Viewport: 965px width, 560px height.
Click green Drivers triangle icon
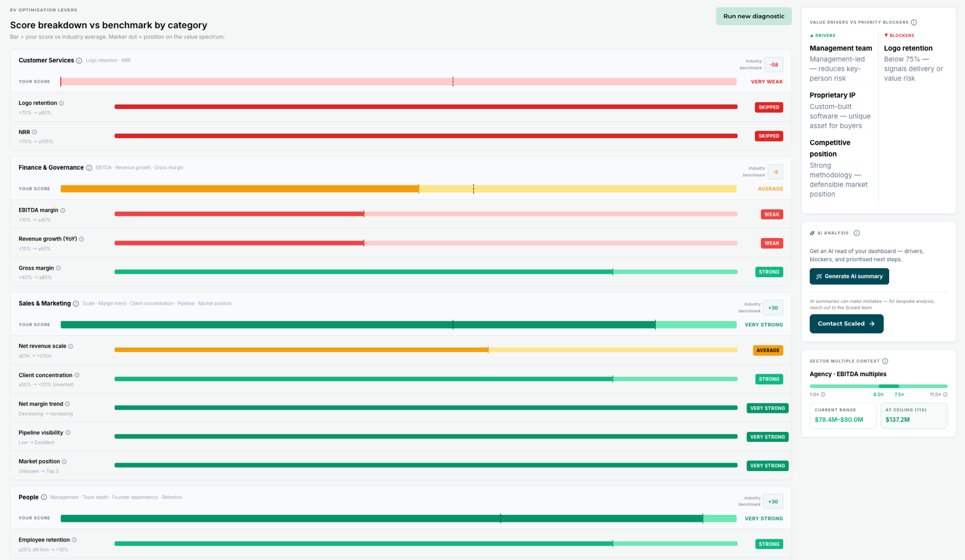click(x=812, y=36)
